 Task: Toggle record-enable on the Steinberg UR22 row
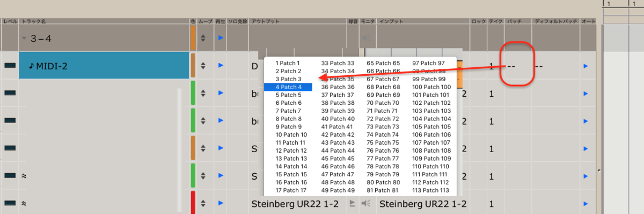353,203
